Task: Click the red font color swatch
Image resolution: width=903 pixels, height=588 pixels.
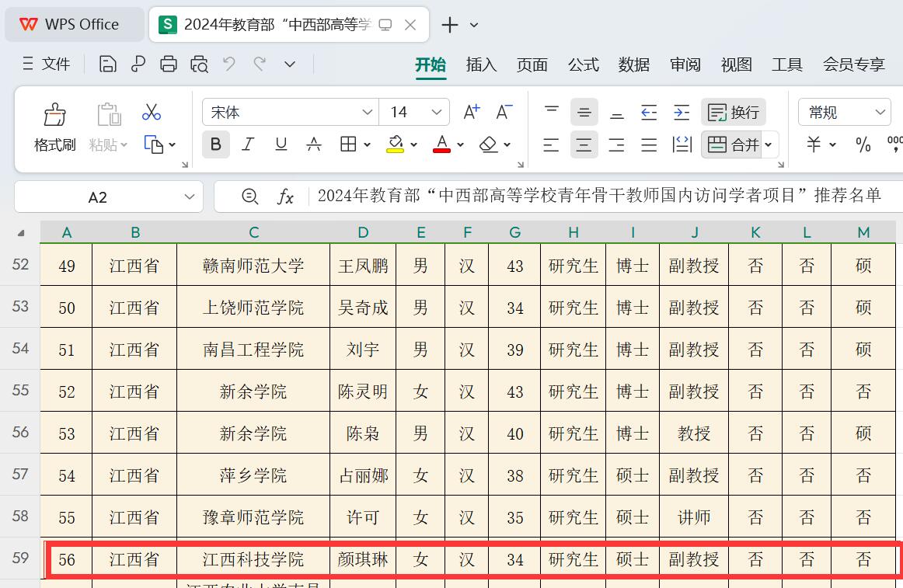Action: coord(441,144)
